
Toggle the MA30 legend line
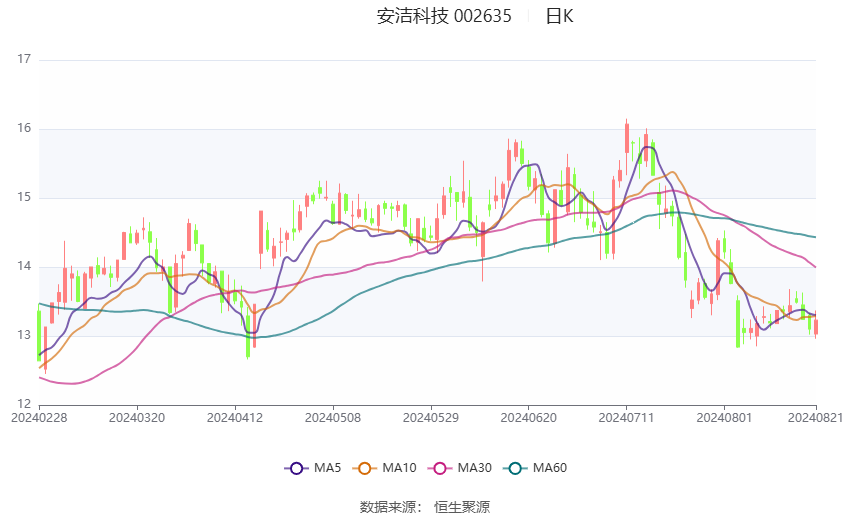pyautogui.click(x=460, y=468)
